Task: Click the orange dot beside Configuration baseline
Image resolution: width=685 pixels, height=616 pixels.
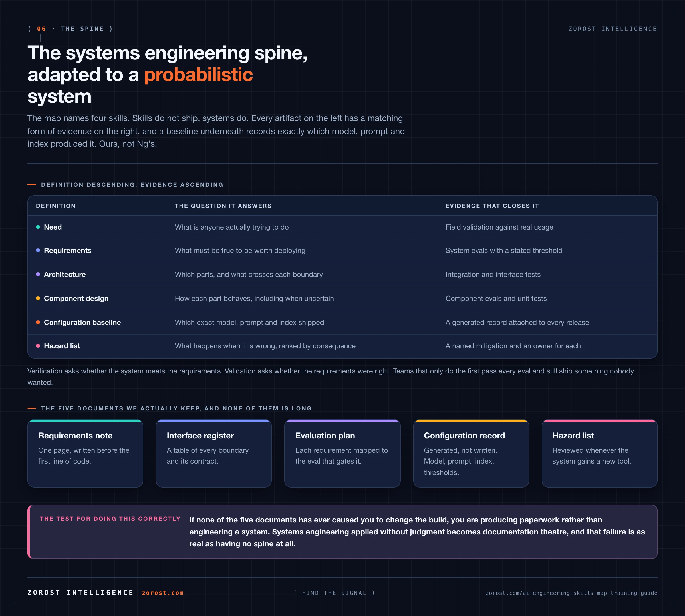Action: coord(38,323)
